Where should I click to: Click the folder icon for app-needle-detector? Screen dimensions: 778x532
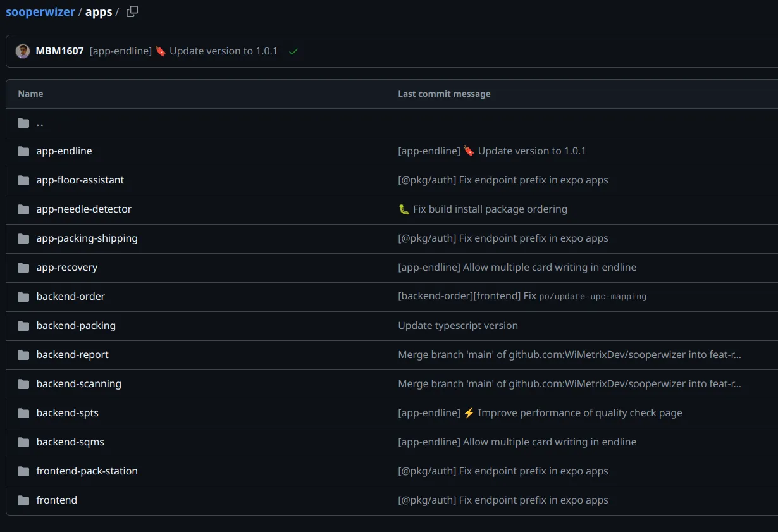[x=23, y=209]
